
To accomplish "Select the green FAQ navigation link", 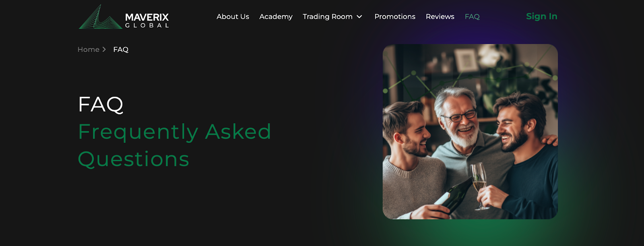I will pyautogui.click(x=472, y=17).
